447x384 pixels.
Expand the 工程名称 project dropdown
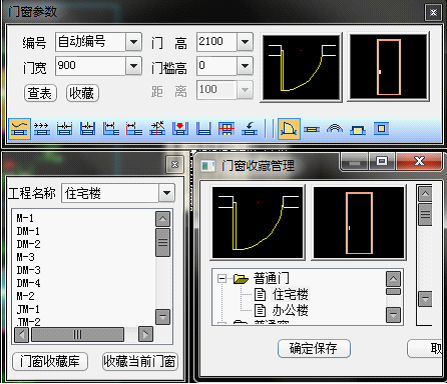pos(166,193)
